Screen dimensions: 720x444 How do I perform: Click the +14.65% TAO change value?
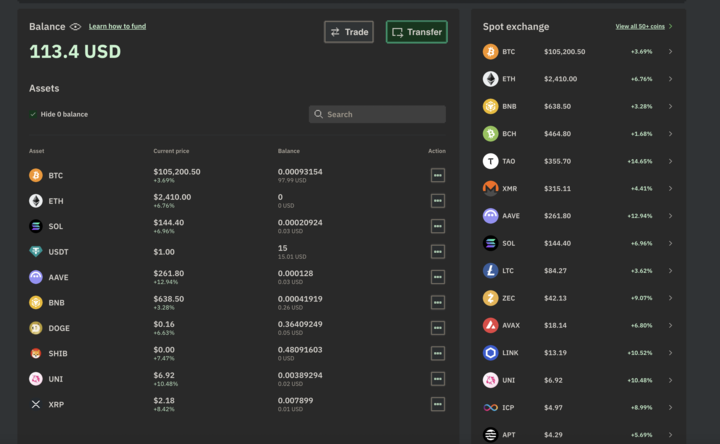(640, 161)
